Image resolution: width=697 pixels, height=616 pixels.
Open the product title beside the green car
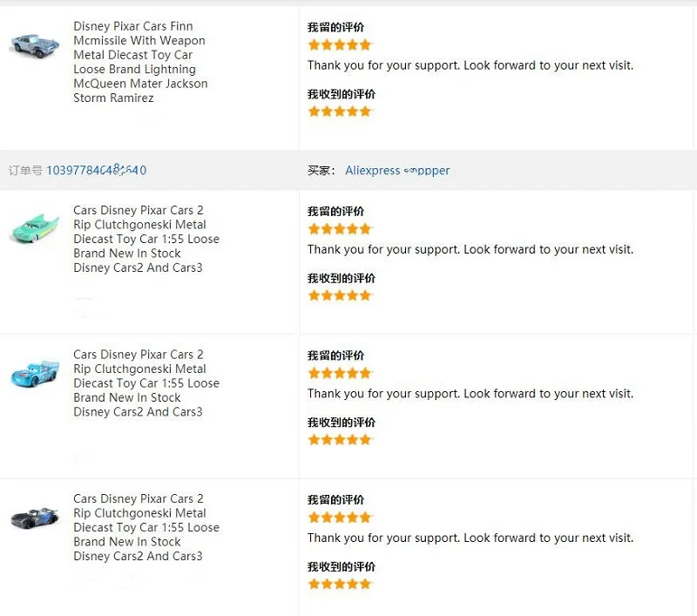[146, 239]
